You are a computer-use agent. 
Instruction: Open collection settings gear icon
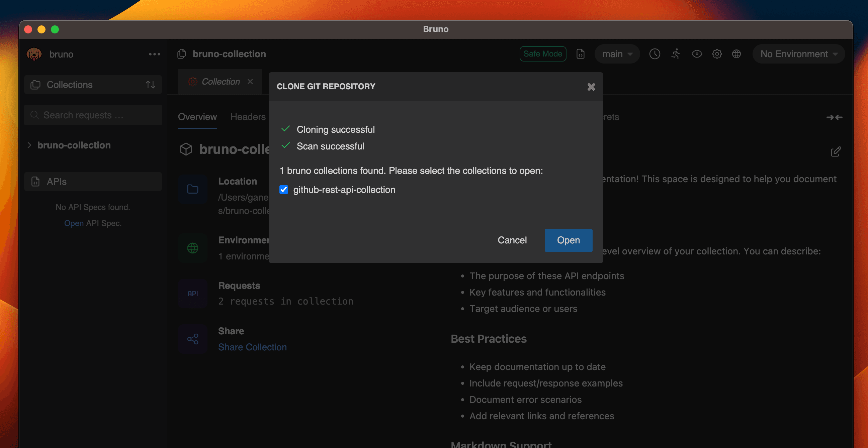717,54
